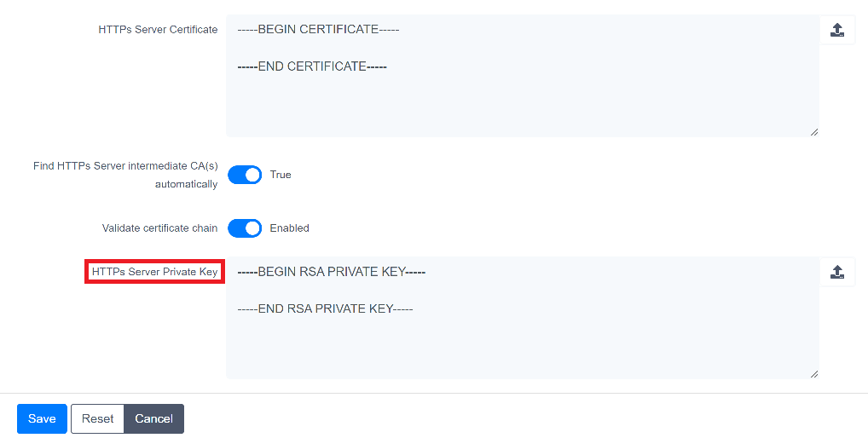Click the 'Find HTTPs Server intermediate CA(s)' label
The image size is (868, 438).
pos(125,166)
